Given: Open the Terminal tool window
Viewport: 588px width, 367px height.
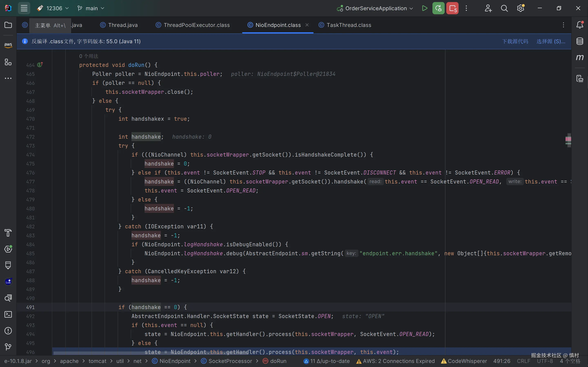Looking at the screenshot, I should click(8, 314).
